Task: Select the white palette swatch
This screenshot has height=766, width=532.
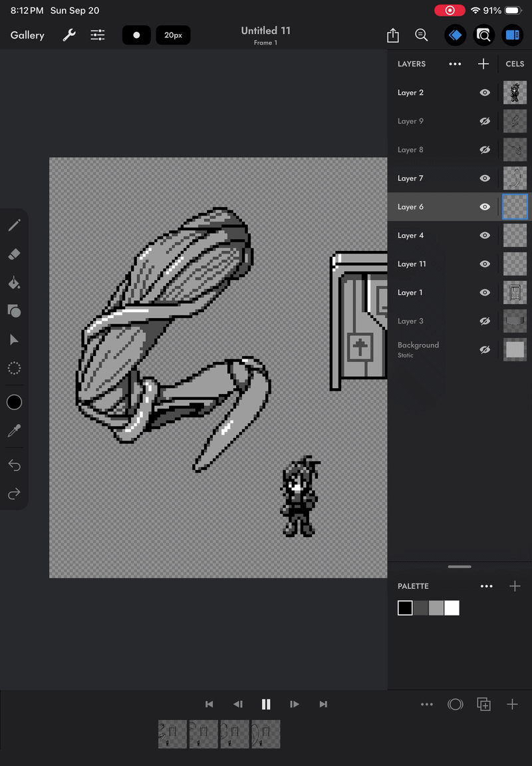Action: tap(452, 608)
